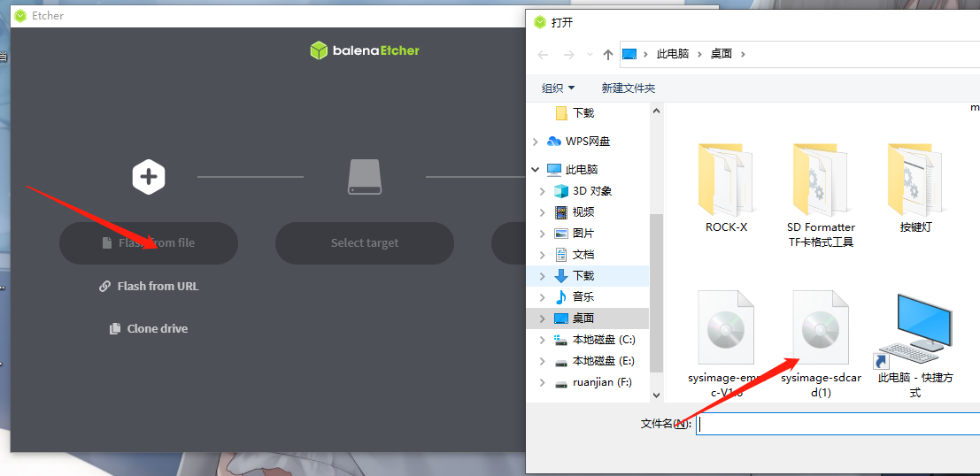Image resolution: width=980 pixels, height=476 pixels.
Task: Open recent locations dropdown arrow
Action: coord(590,54)
